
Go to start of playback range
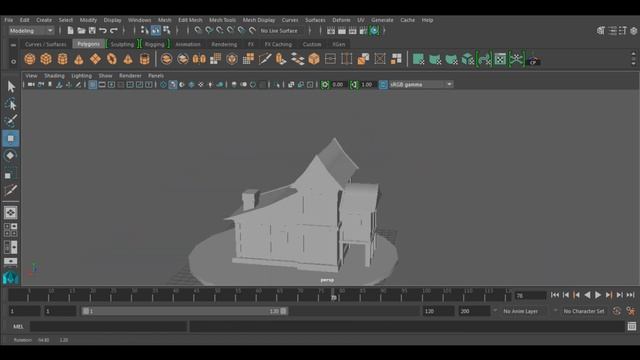pyautogui.click(x=555, y=295)
